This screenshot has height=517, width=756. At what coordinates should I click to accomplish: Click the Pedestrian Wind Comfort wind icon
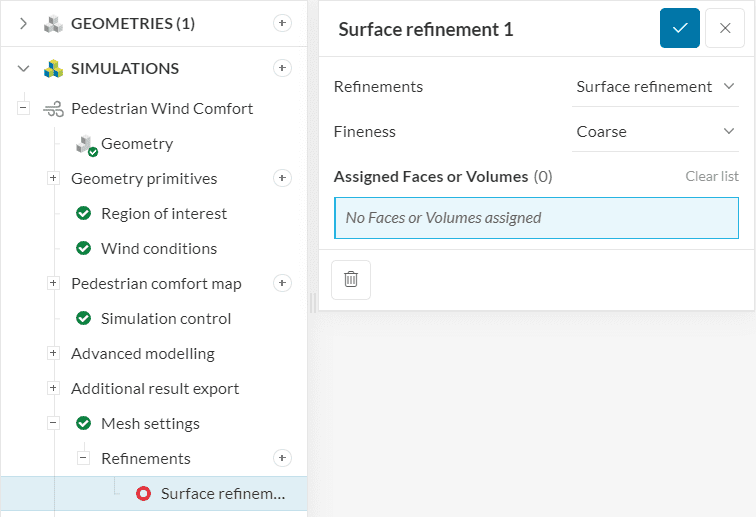pyautogui.click(x=53, y=108)
